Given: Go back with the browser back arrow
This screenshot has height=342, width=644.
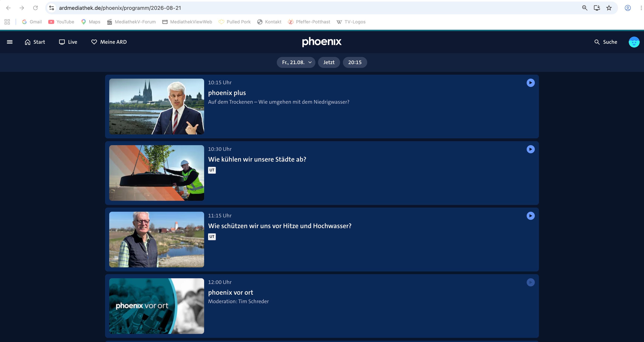Looking at the screenshot, I should click(8, 8).
